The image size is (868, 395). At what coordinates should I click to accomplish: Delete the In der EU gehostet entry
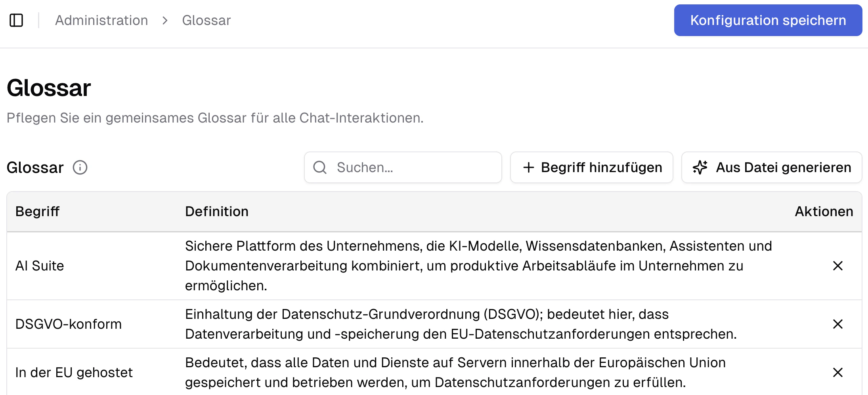click(838, 372)
